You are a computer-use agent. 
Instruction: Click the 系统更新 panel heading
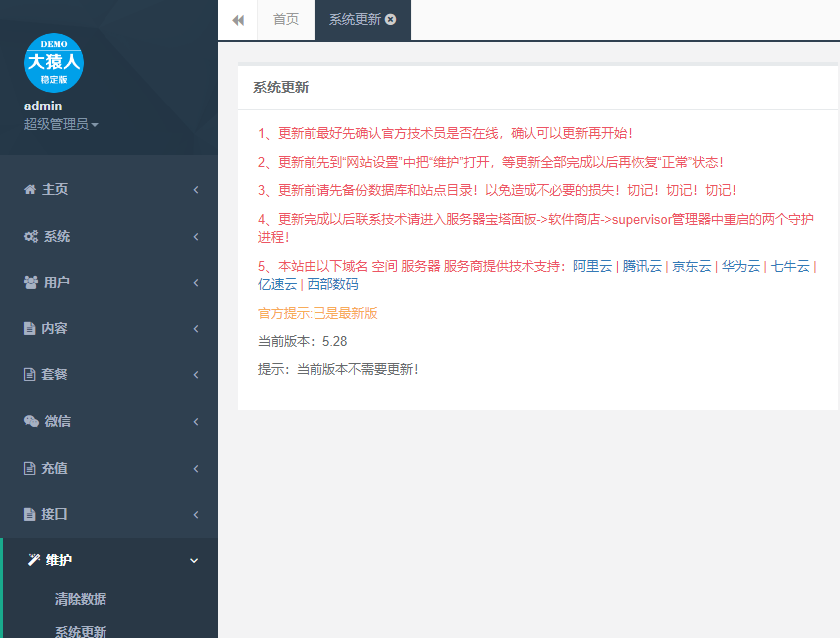pyautogui.click(x=281, y=88)
